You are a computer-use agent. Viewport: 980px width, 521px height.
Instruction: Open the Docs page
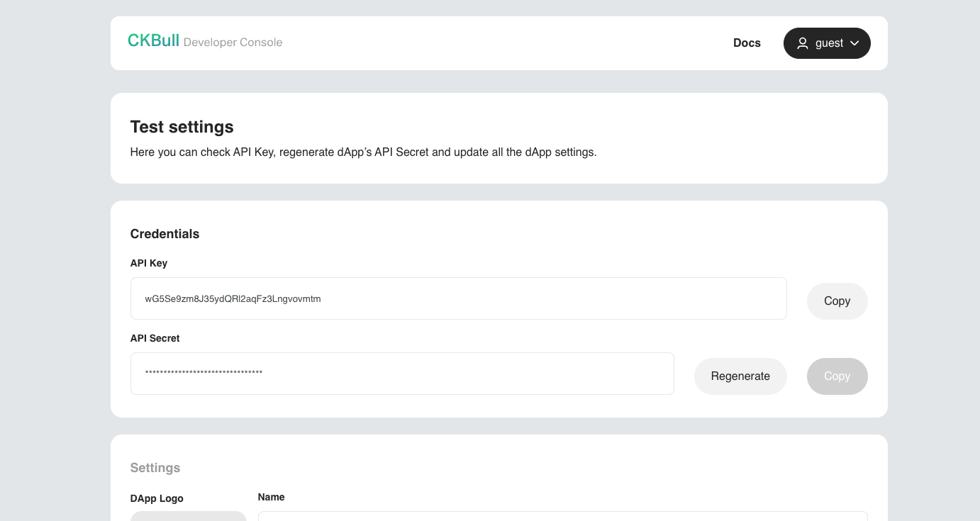[747, 43]
